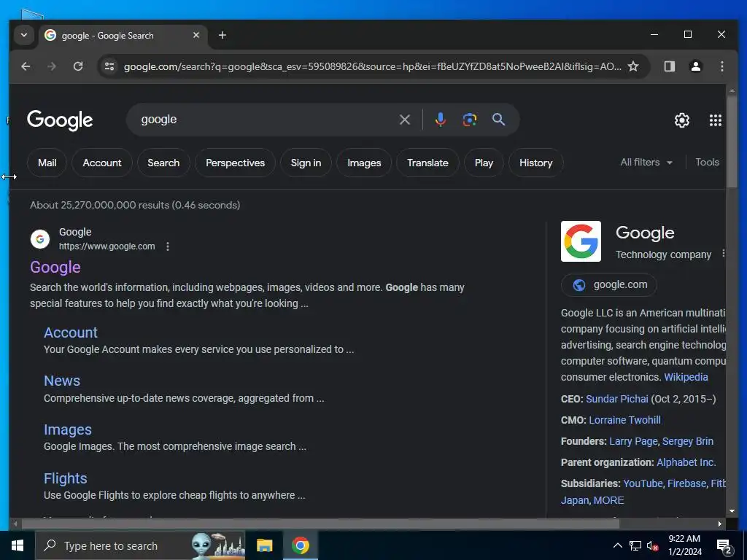747x560 pixels.
Task: Open the Windows Start menu
Action: 18,545
